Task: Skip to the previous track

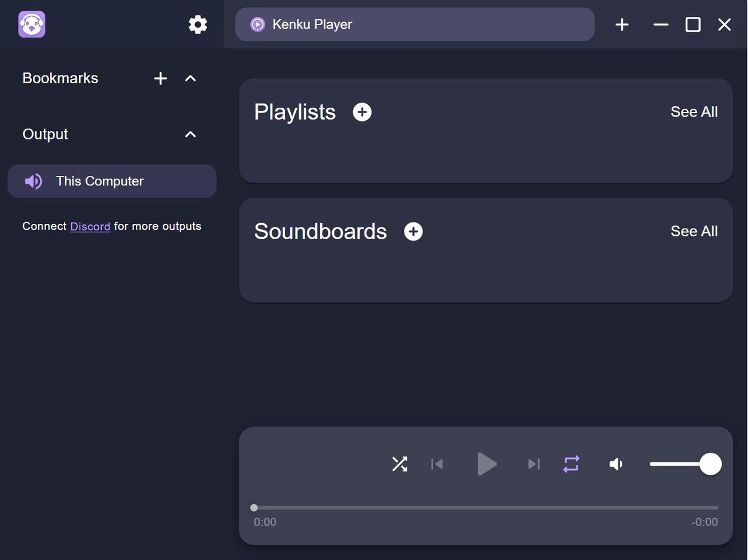Action: [x=436, y=464]
